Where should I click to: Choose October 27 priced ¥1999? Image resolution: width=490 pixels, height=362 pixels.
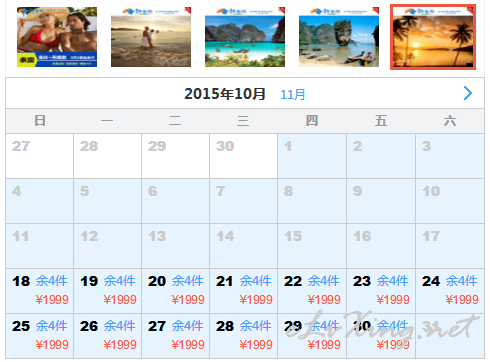click(176, 336)
